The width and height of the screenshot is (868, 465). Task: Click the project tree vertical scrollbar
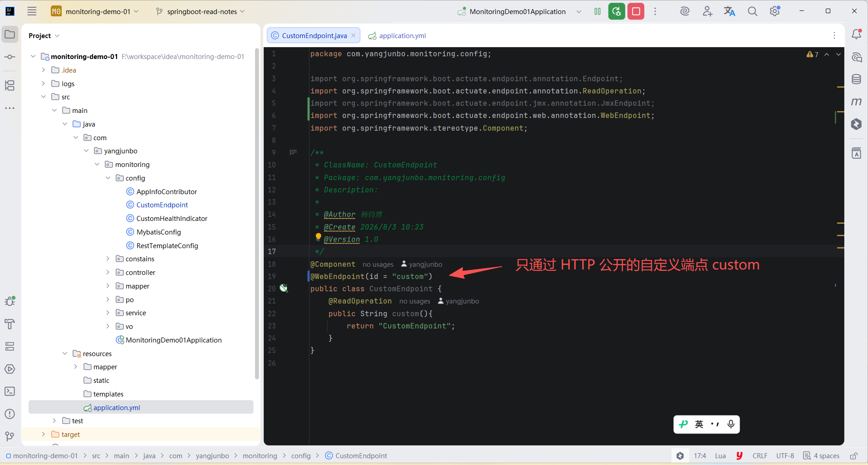257,214
